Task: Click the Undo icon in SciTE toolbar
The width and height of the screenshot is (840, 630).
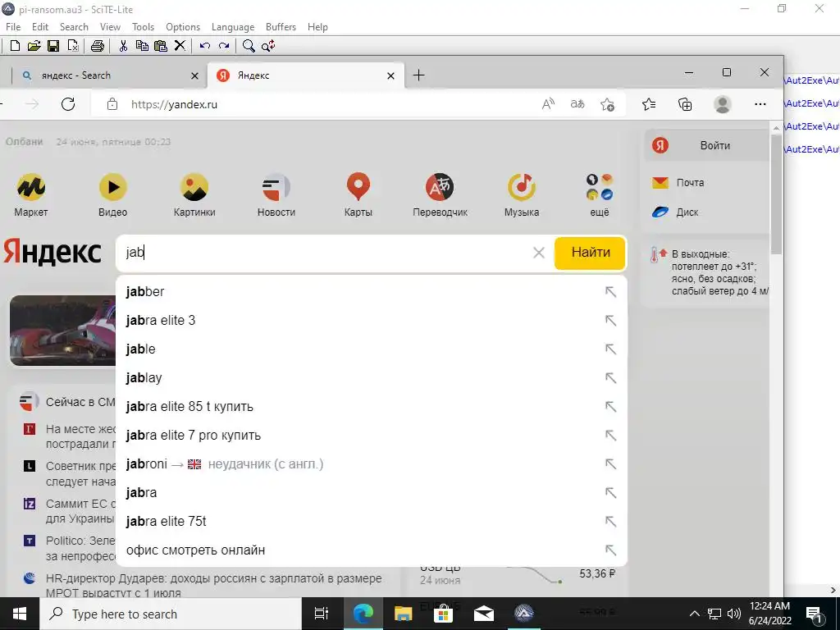Action: 204,46
